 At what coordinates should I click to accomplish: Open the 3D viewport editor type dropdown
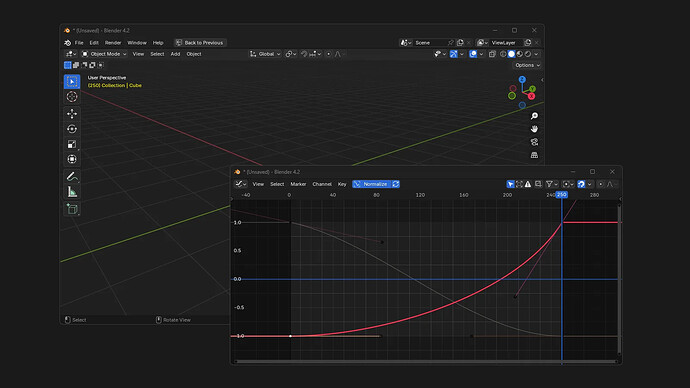tap(71, 54)
